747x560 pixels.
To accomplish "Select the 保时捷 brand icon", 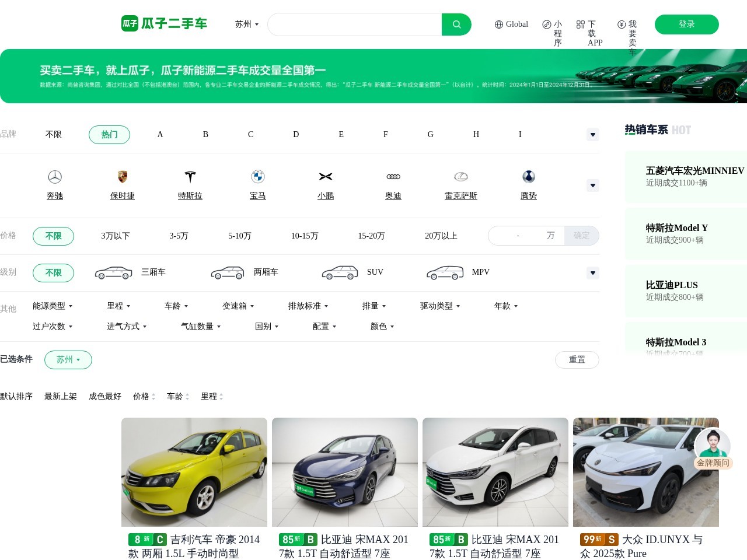I will coord(122,177).
